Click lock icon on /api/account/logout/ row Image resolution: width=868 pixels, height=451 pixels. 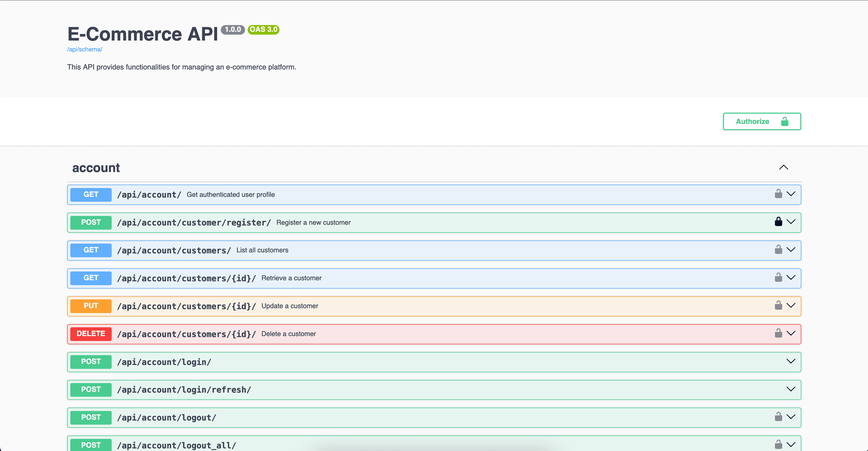[778, 417]
